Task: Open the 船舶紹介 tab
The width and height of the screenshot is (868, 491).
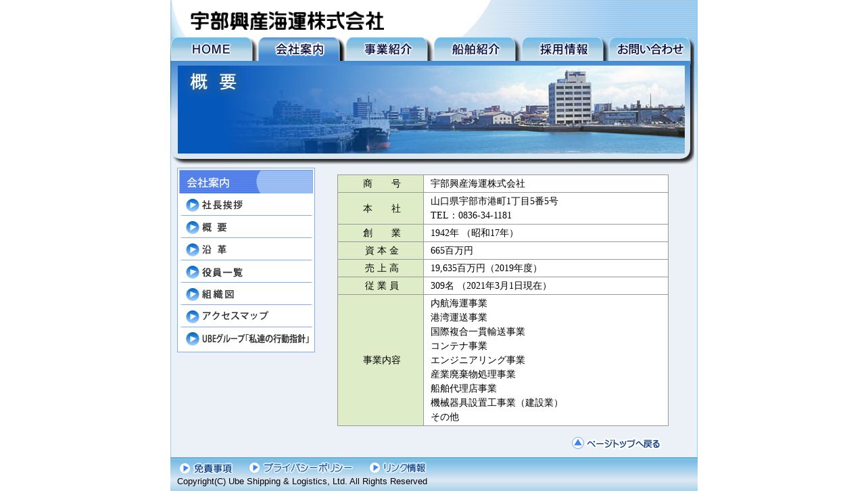Action: 475,49
